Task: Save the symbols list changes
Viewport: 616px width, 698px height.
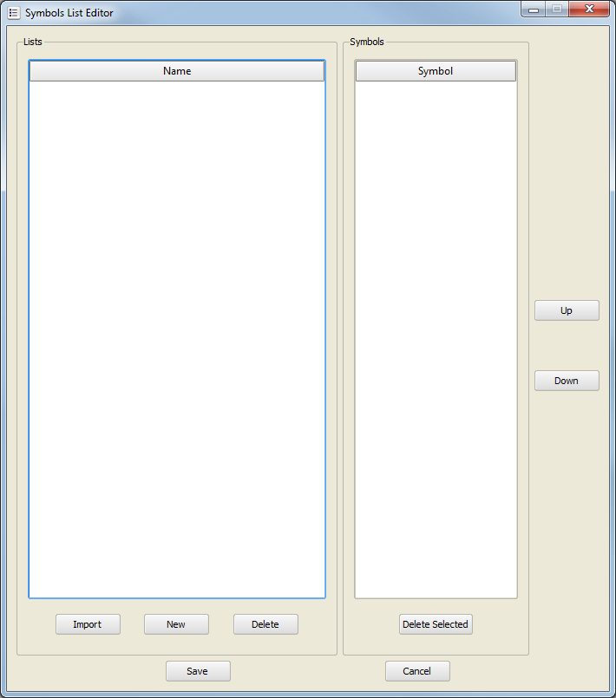Action: coord(198,671)
